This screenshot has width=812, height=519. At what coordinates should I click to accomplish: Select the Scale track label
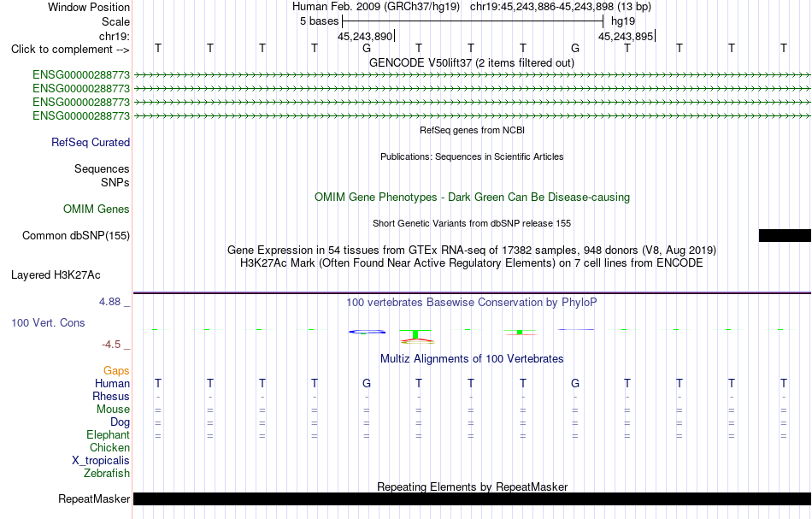pyautogui.click(x=115, y=21)
